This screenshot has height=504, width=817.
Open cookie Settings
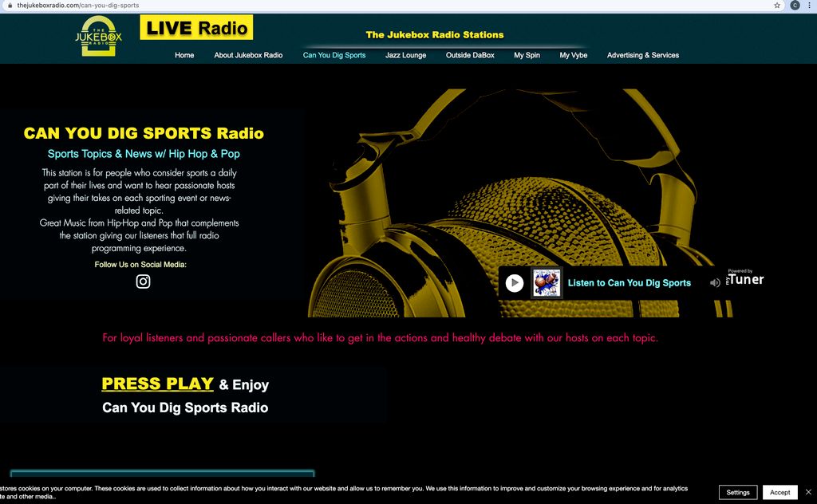point(738,492)
